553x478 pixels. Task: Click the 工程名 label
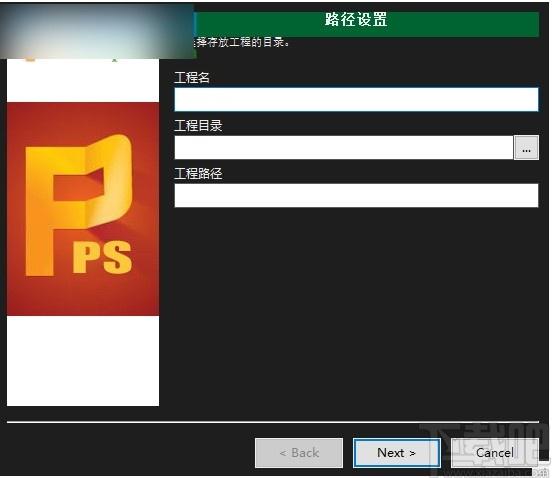coord(192,78)
